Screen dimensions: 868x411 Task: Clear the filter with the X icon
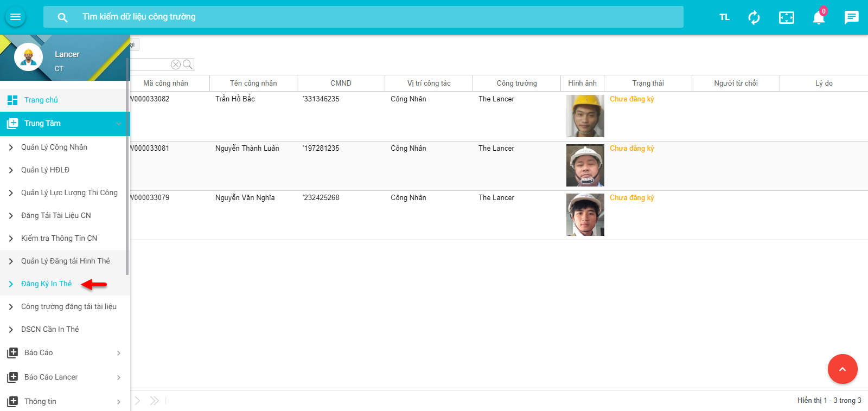pos(176,65)
